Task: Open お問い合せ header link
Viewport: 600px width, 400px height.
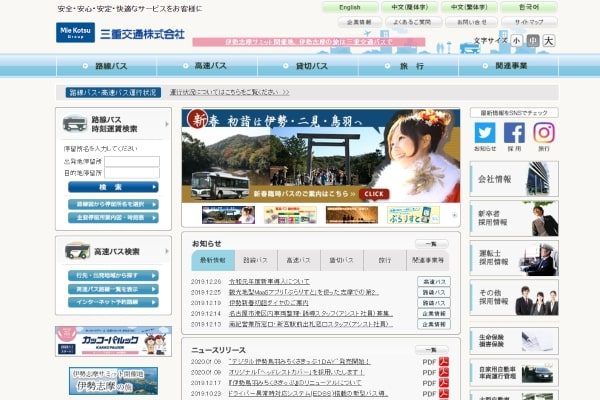Action: click(x=471, y=22)
